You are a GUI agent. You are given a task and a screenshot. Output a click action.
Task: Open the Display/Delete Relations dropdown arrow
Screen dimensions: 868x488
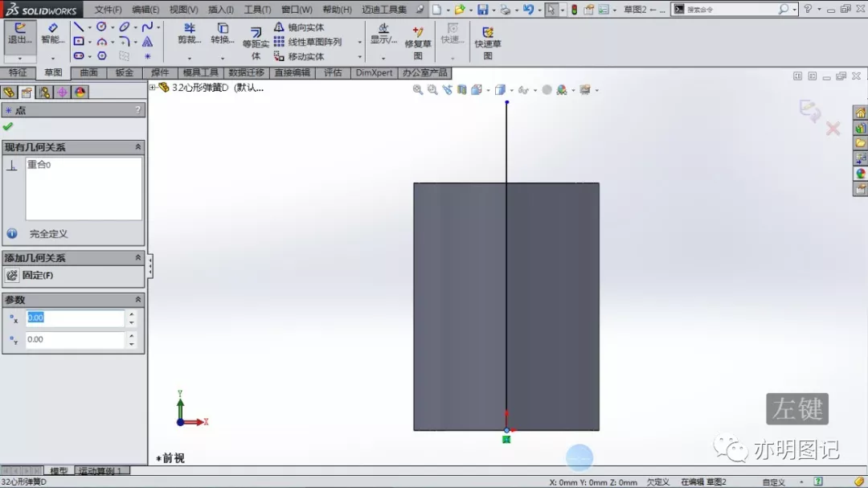383,58
